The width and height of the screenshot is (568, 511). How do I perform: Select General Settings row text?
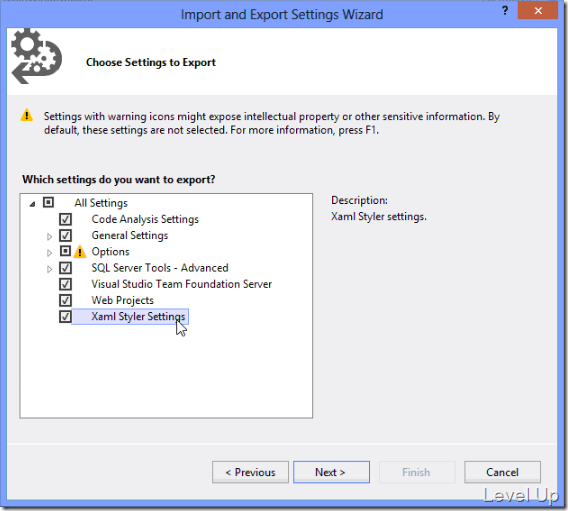pos(130,235)
